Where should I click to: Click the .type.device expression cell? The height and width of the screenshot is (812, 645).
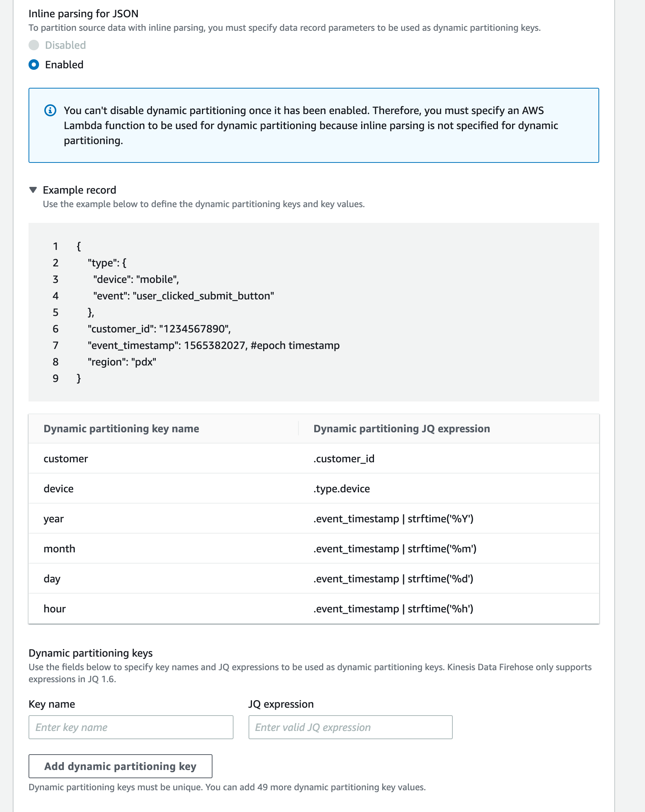341,489
